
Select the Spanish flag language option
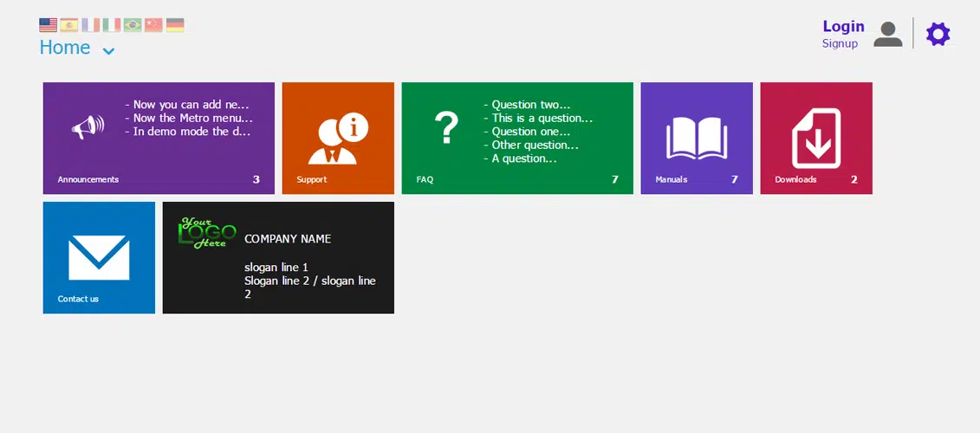(x=69, y=25)
